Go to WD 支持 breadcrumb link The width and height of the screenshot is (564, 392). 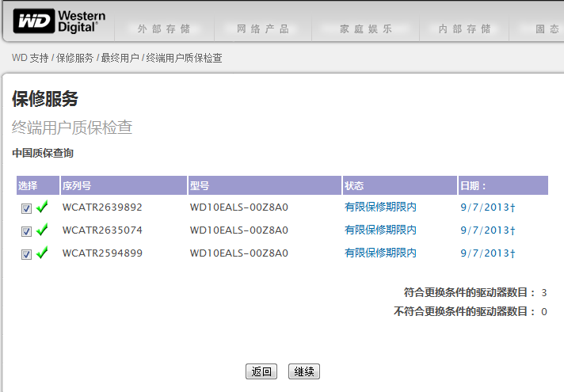coord(30,58)
